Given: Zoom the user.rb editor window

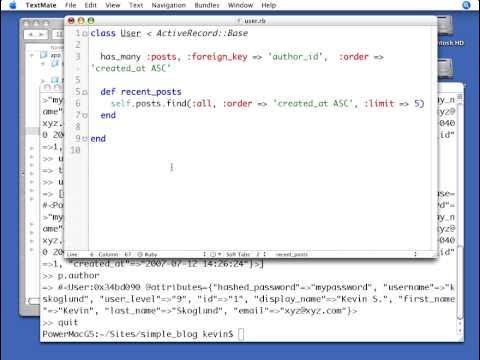Looking at the screenshot, I should [x=91, y=21].
